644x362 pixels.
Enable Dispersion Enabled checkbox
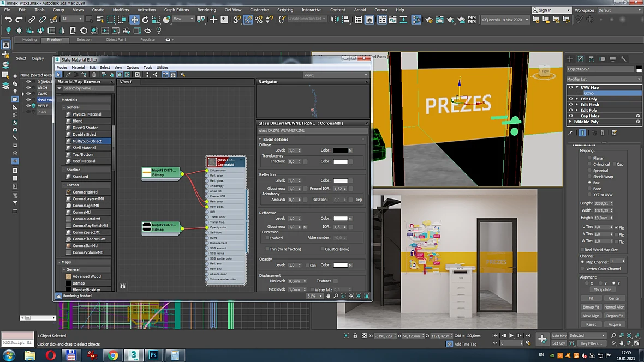pyautogui.click(x=267, y=238)
